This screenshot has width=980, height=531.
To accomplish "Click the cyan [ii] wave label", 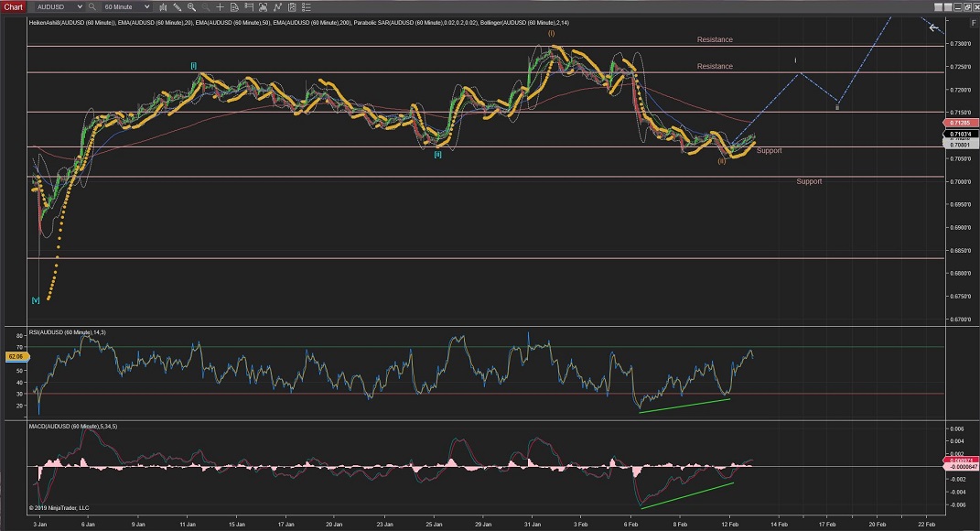I will coord(438,155).
